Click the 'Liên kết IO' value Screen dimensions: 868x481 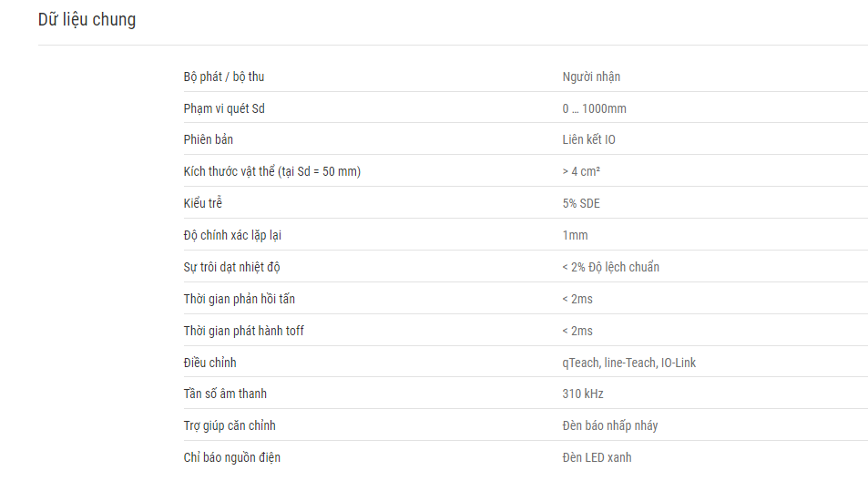(x=589, y=139)
